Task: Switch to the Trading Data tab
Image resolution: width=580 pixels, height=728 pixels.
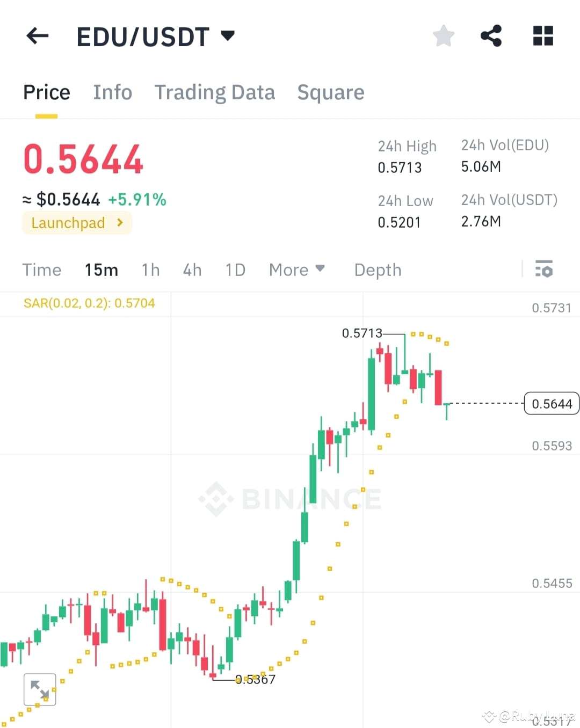Action: (215, 92)
